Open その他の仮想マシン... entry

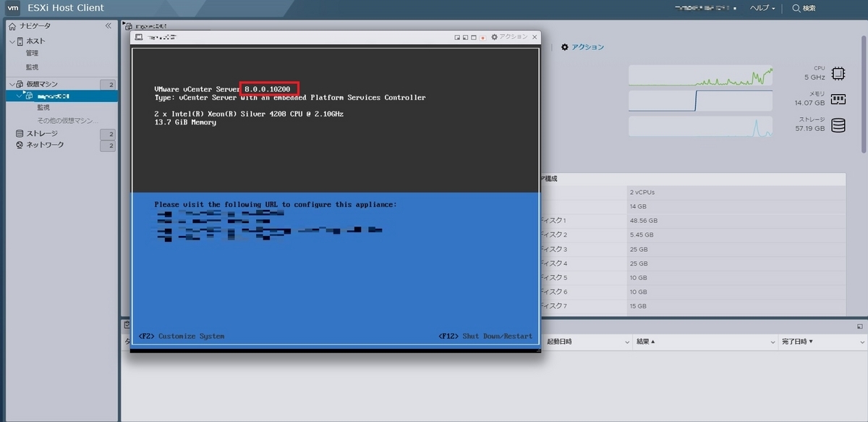[x=67, y=120]
